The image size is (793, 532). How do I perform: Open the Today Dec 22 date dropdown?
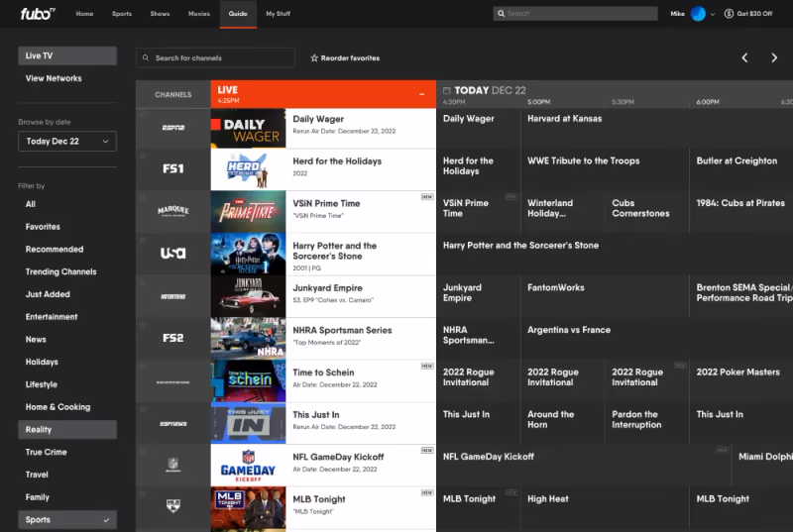(67, 142)
